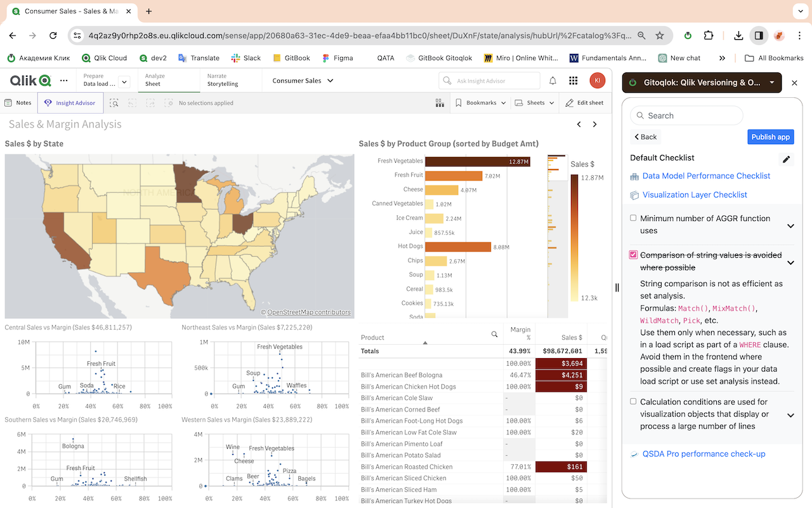Go to the next sheet arrow
Image resolution: width=812 pixels, height=508 pixels.
[x=594, y=124]
